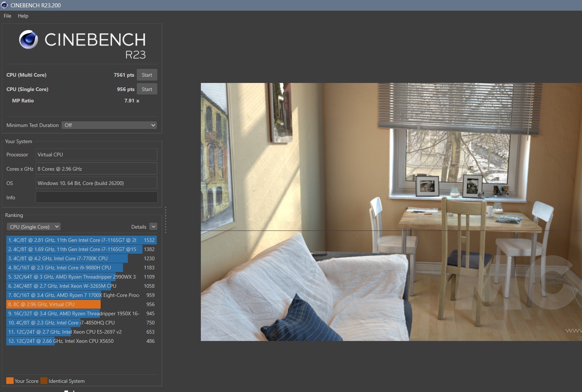Click the orange Your Score legend swatch
The height and width of the screenshot is (392, 582).
(10, 381)
